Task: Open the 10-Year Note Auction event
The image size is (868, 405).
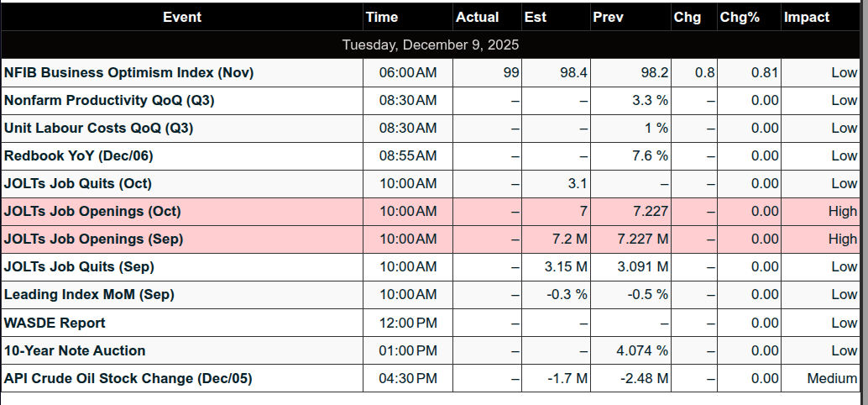Action: pos(75,350)
